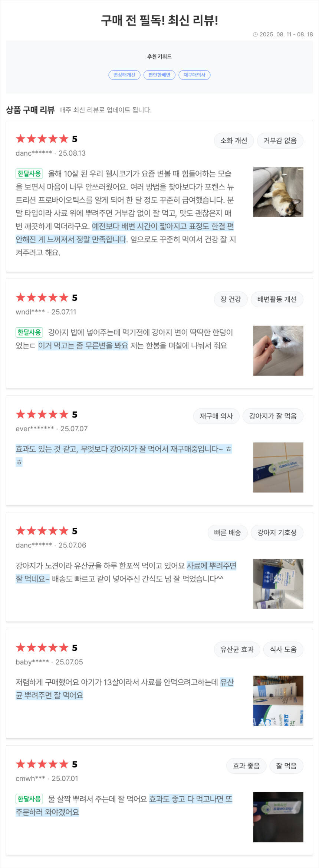Open the photo on the 25.07.06 review
Viewport: 319px width, 868px height.
click(278, 584)
